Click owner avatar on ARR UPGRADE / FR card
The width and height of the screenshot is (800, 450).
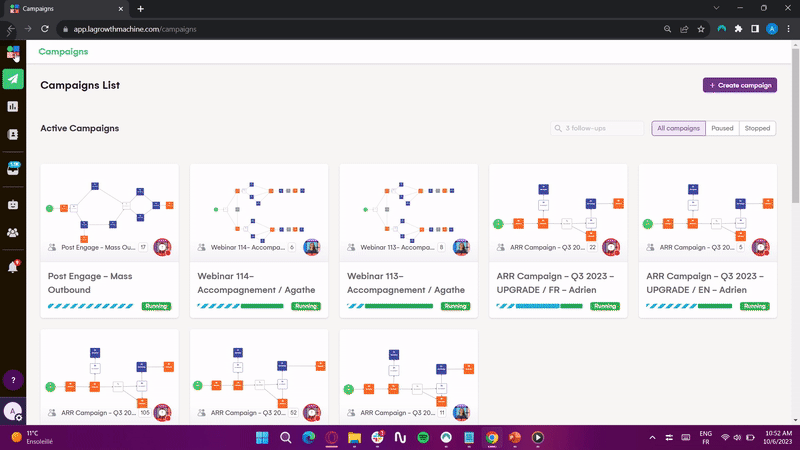(611, 247)
